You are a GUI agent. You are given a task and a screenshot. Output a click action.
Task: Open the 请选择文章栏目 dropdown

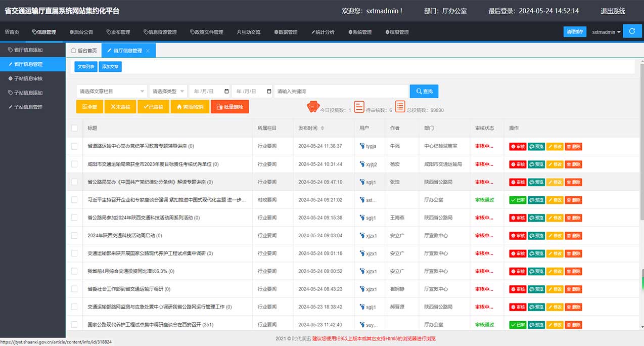click(112, 92)
